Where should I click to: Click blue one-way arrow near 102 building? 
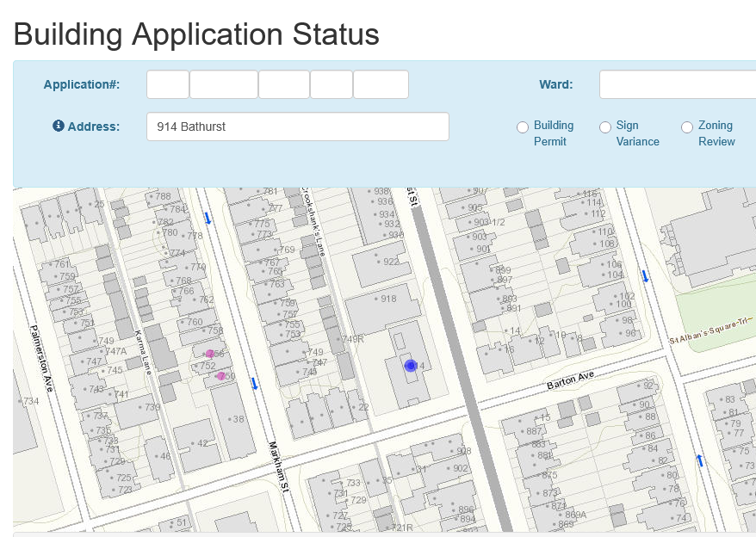coord(645,276)
